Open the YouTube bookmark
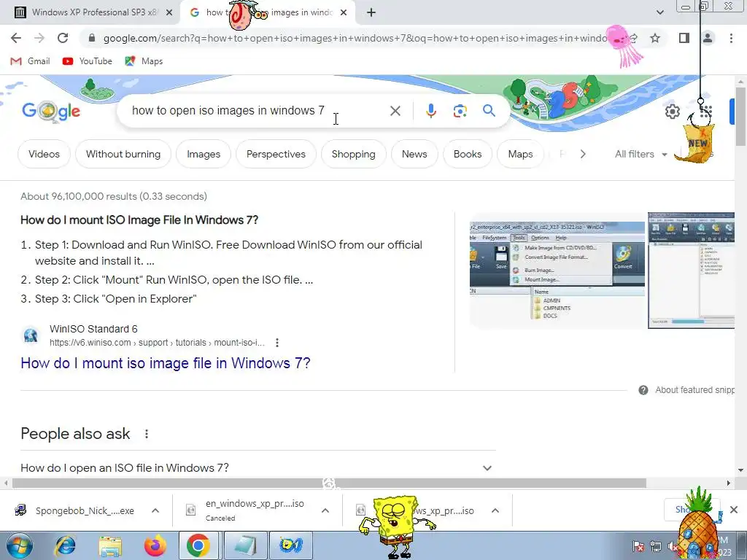The width and height of the screenshot is (747, 560). point(88,61)
